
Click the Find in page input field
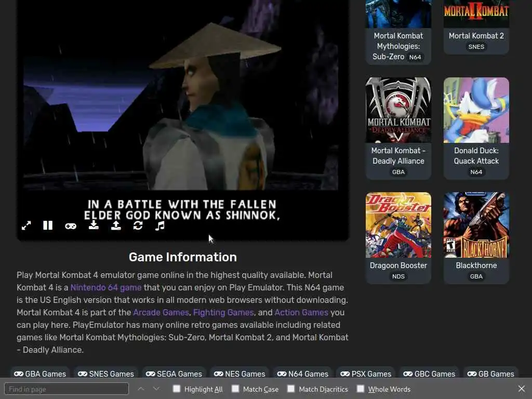tap(66, 389)
